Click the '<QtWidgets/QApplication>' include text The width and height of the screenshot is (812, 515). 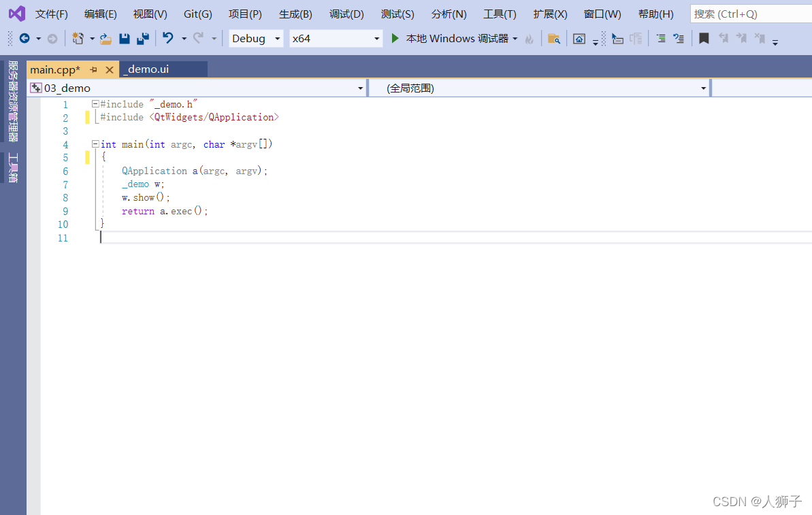click(x=214, y=117)
